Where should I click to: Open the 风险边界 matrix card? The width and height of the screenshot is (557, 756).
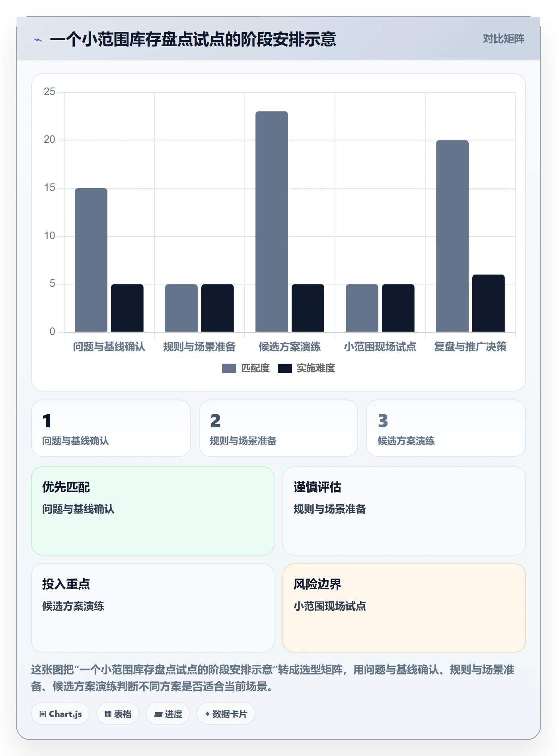(x=404, y=608)
